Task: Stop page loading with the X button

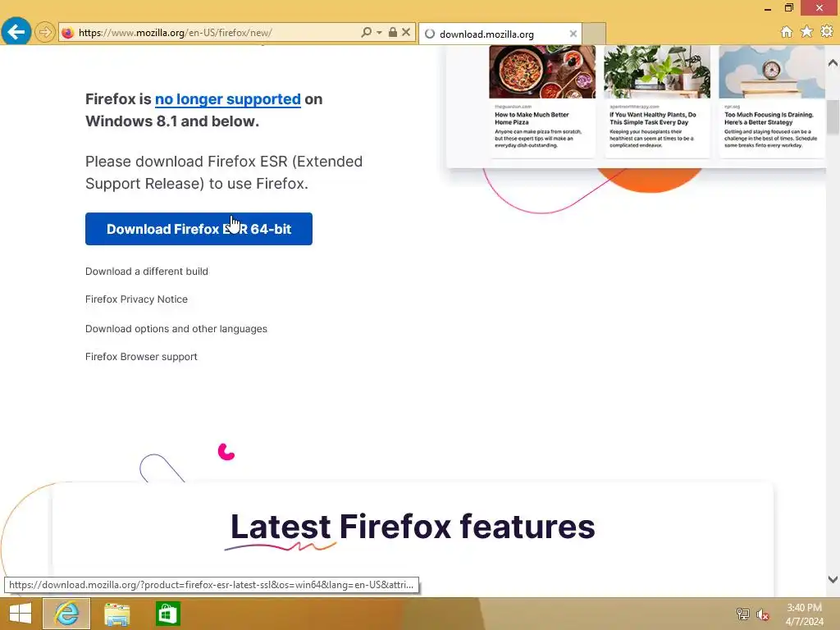Action: [x=406, y=32]
